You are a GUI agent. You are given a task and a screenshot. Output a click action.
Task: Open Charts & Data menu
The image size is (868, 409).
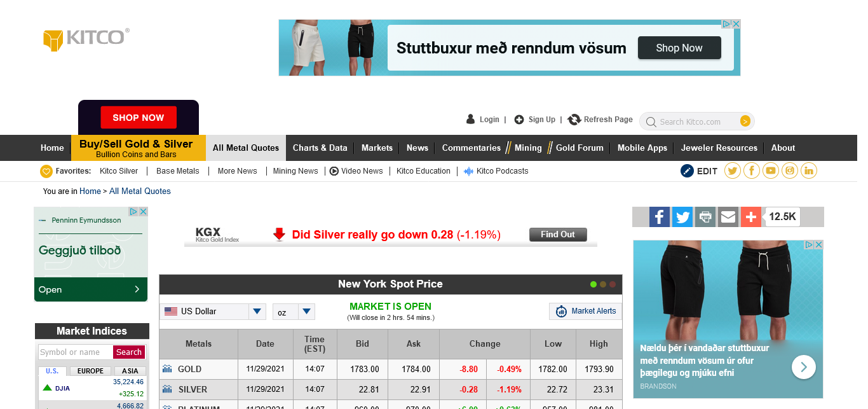click(320, 148)
